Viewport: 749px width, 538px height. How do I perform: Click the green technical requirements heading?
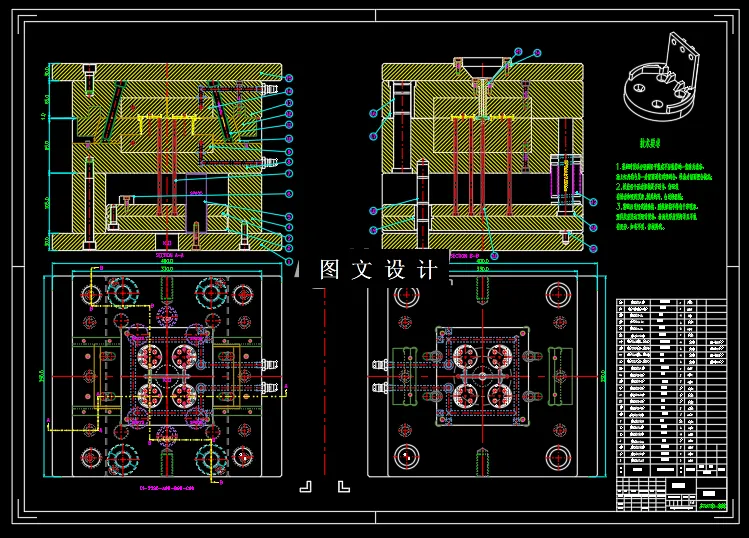click(650, 143)
